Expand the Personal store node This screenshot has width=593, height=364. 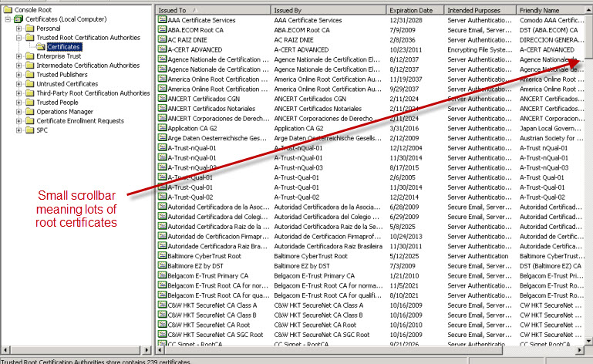point(19,28)
